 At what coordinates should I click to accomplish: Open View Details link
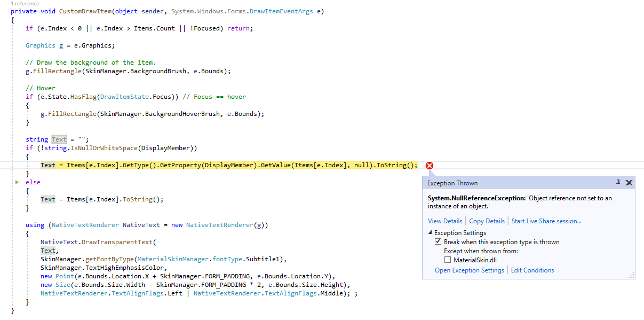445,221
